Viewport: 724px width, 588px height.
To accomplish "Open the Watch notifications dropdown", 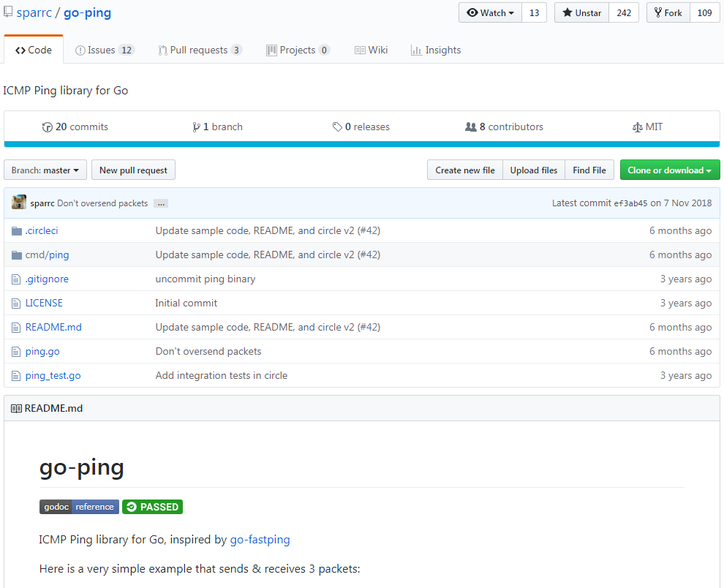I will tap(490, 13).
